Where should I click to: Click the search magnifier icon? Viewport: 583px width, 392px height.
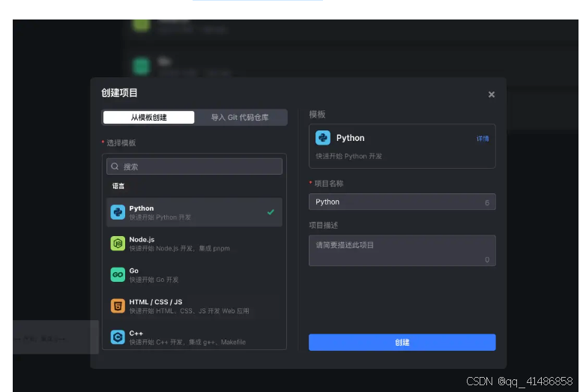(x=115, y=166)
